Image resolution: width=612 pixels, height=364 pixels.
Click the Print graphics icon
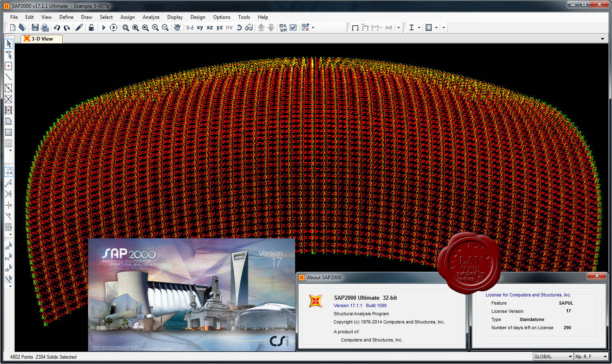tap(45, 27)
